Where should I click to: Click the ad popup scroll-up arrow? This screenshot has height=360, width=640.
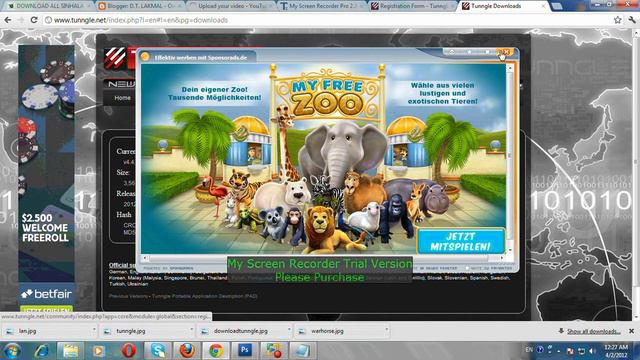point(510,69)
